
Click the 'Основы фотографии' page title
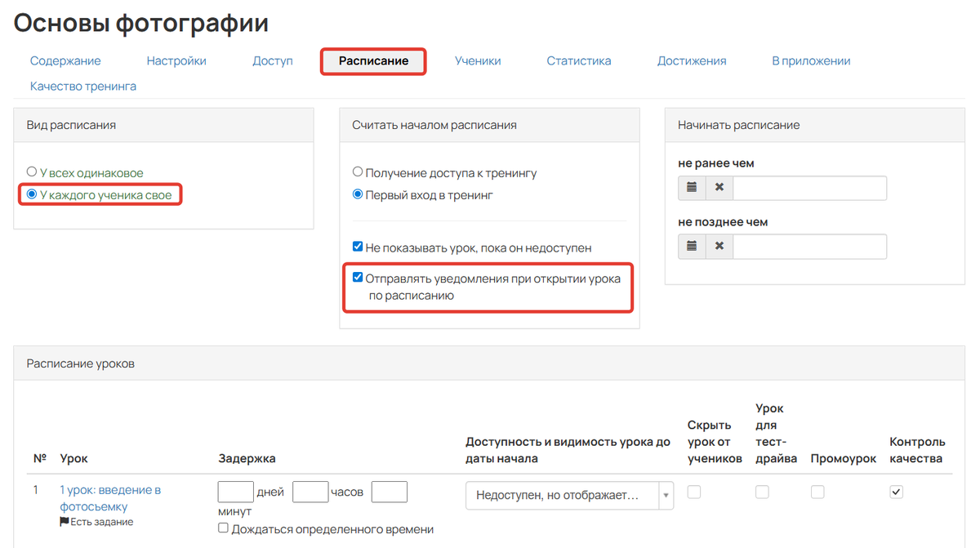[141, 23]
